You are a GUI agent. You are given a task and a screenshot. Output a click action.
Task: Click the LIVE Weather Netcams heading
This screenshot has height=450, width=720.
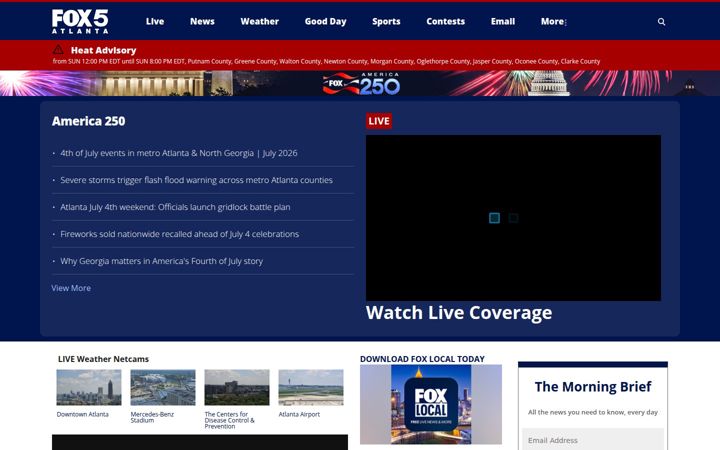[103, 359]
